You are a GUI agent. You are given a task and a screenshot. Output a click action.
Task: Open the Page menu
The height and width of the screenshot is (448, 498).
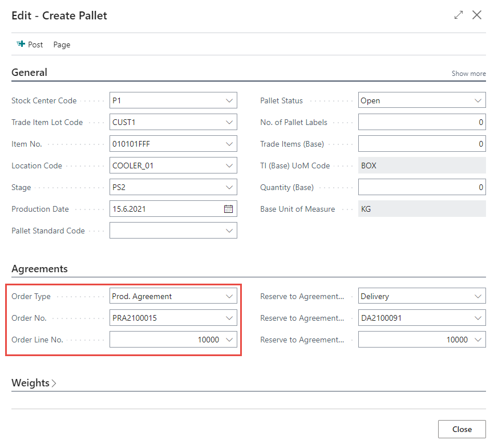click(62, 45)
